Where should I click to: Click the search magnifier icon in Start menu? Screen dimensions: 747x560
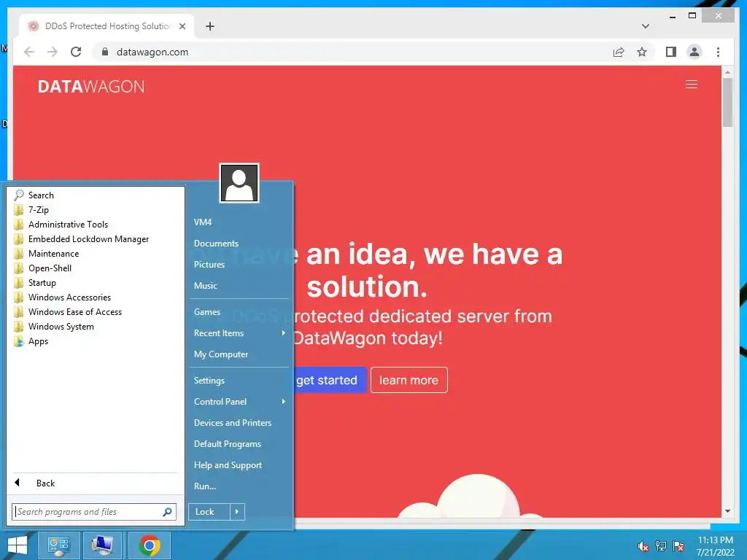pos(167,512)
